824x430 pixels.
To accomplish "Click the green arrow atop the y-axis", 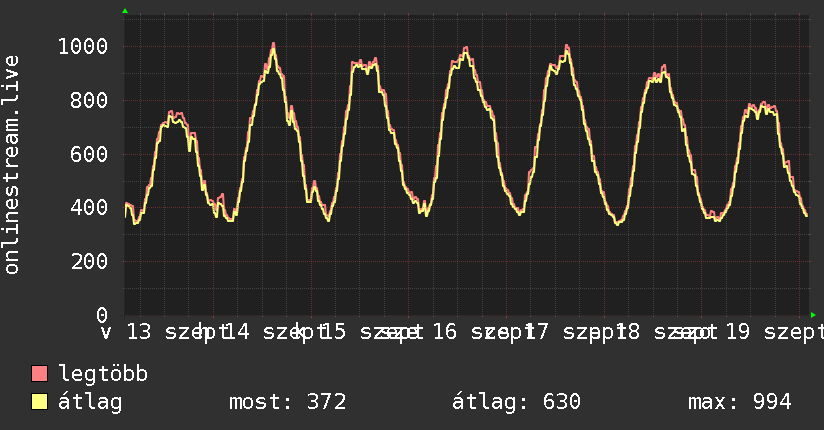I will 125,11.
